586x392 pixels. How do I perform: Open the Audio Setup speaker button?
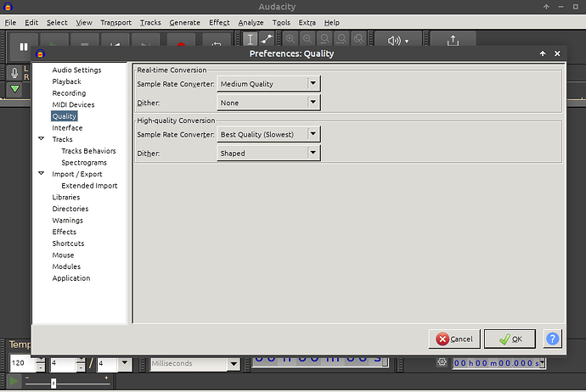(398, 40)
